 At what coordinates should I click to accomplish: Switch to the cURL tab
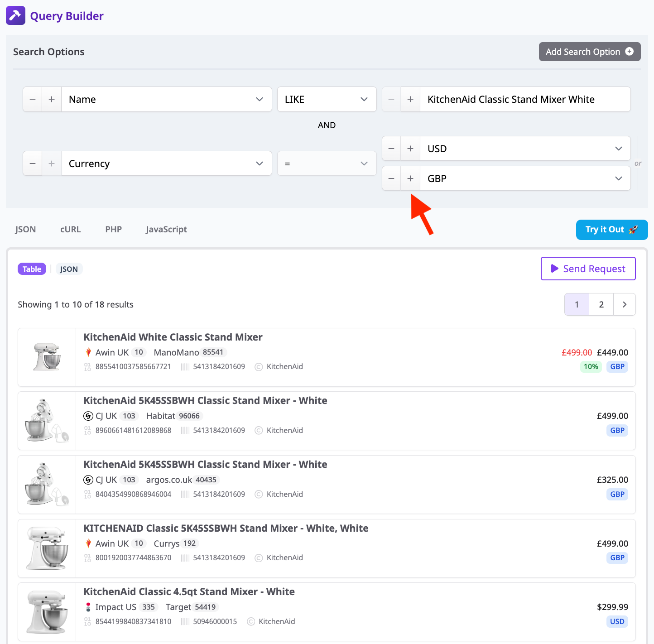pos(71,229)
